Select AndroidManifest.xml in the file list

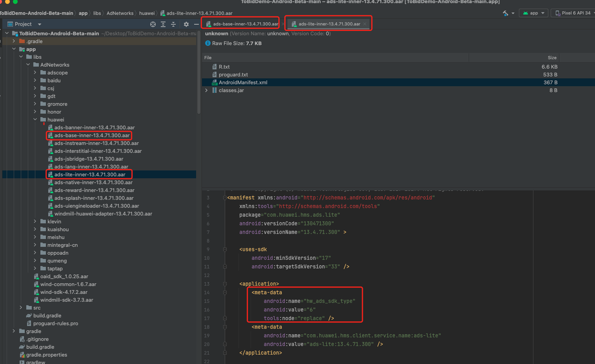pos(243,82)
